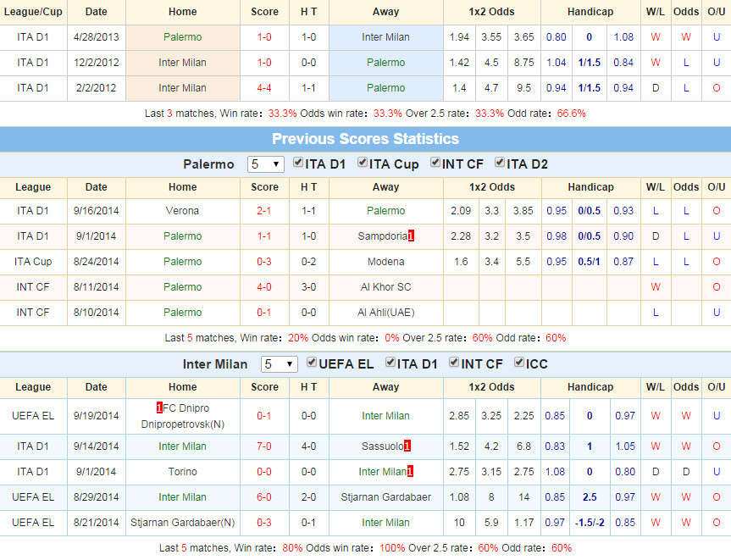Uncheck Palermo ITA D1 checkbox

(298, 163)
